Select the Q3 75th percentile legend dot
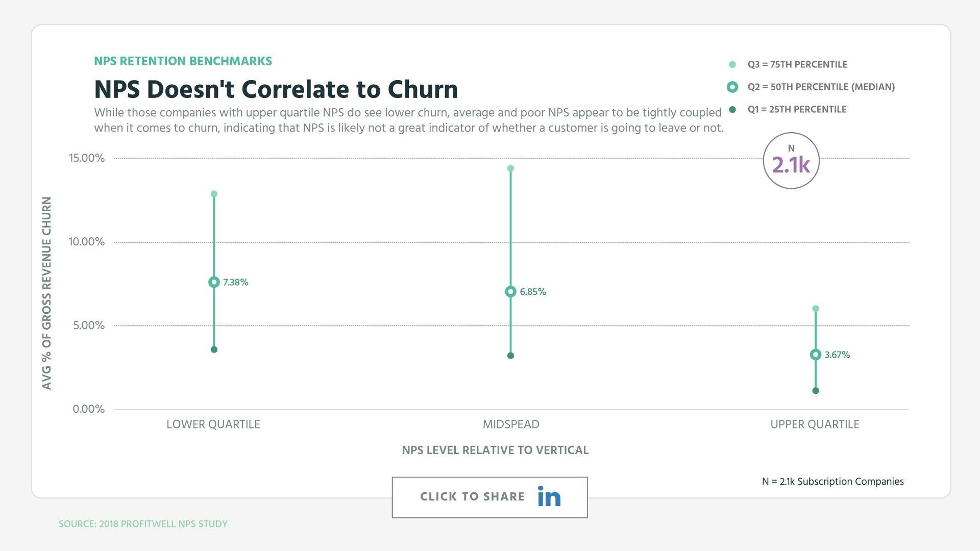Image resolution: width=980 pixels, height=551 pixels. click(x=732, y=64)
